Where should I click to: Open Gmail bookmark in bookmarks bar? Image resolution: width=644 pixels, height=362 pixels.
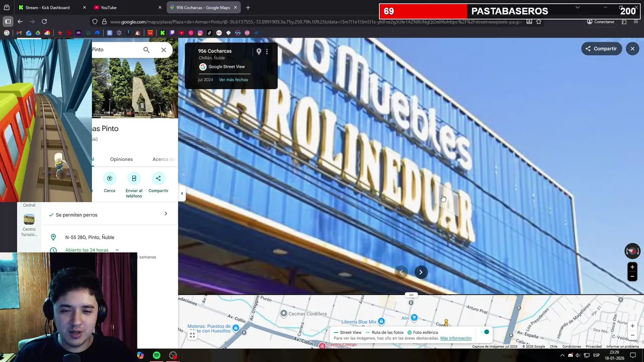coord(19,33)
